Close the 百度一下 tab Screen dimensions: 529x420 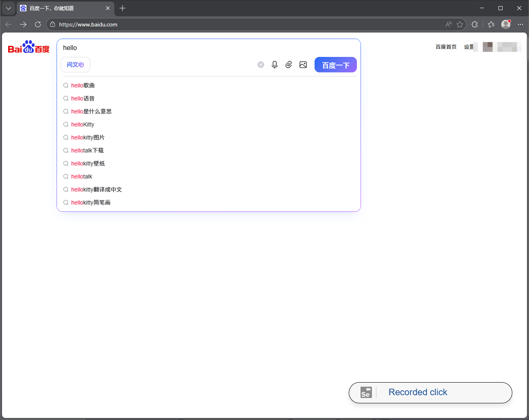(x=108, y=8)
